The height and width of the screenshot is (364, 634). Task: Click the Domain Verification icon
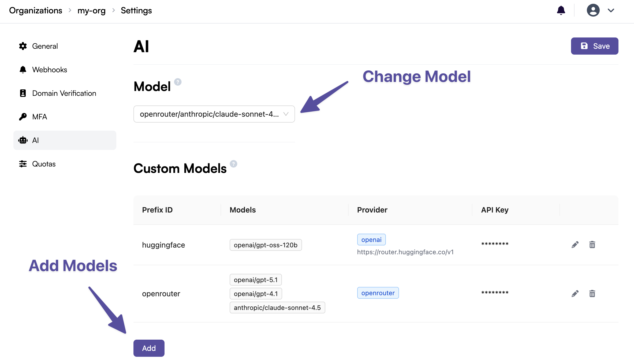[x=23, y=93]
